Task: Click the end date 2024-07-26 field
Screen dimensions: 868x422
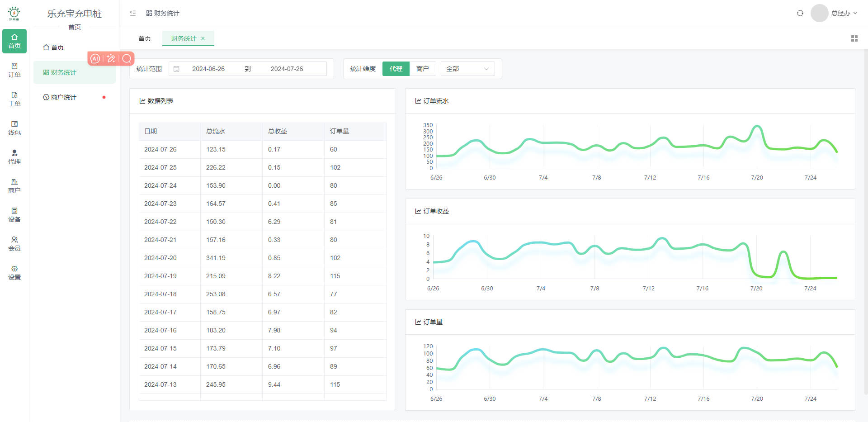Action: coord(287,69)
